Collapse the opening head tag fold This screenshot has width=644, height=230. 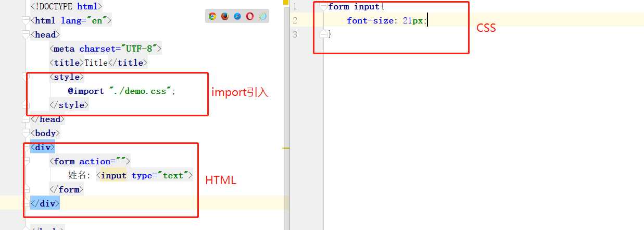[26, 35]
